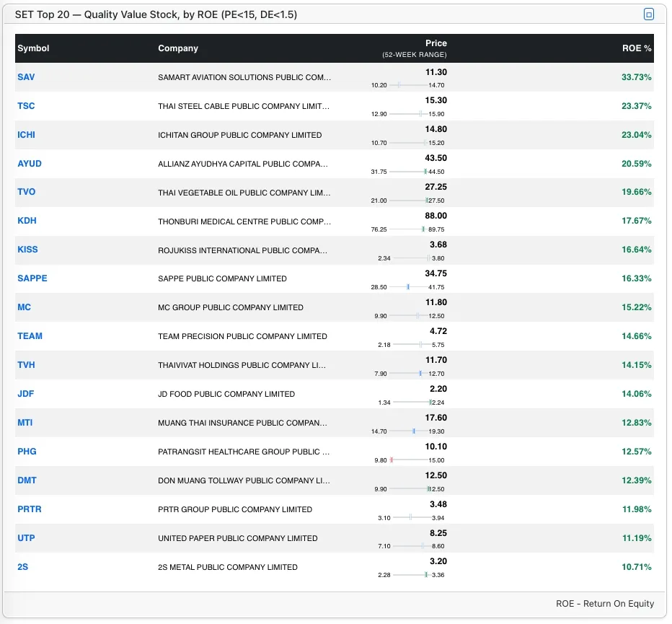The width and height of the screenshot is (672, 624).
Task: Open TEAM stock symbol link
Action: pos(30,335)
